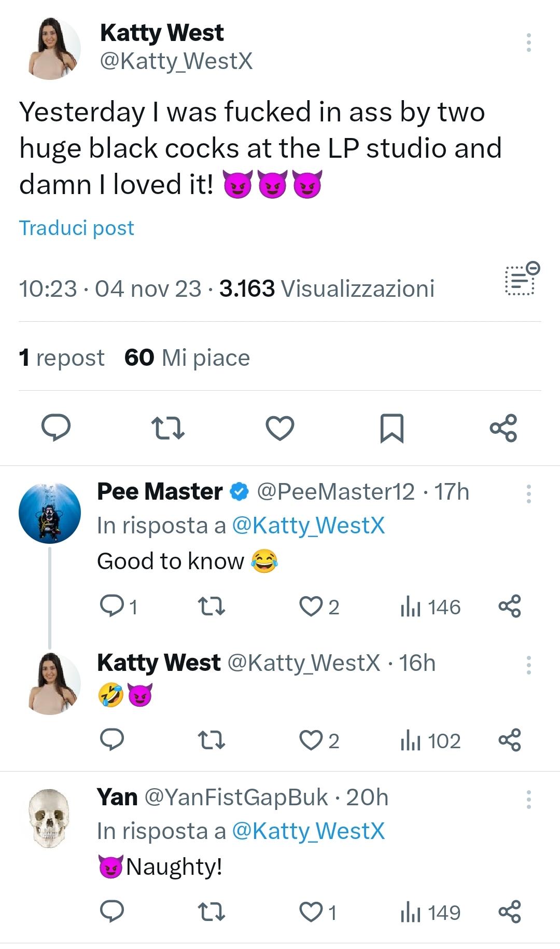This screenshot has height=949, width=560.
Task: Repost Yan's Naughty reply
Action: click(212, 912)
